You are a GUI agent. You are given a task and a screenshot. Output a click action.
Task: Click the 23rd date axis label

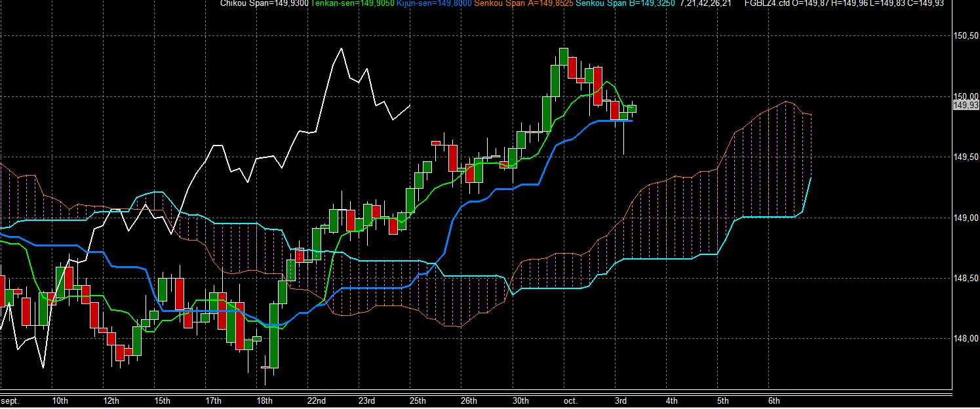tap(366, 400)
